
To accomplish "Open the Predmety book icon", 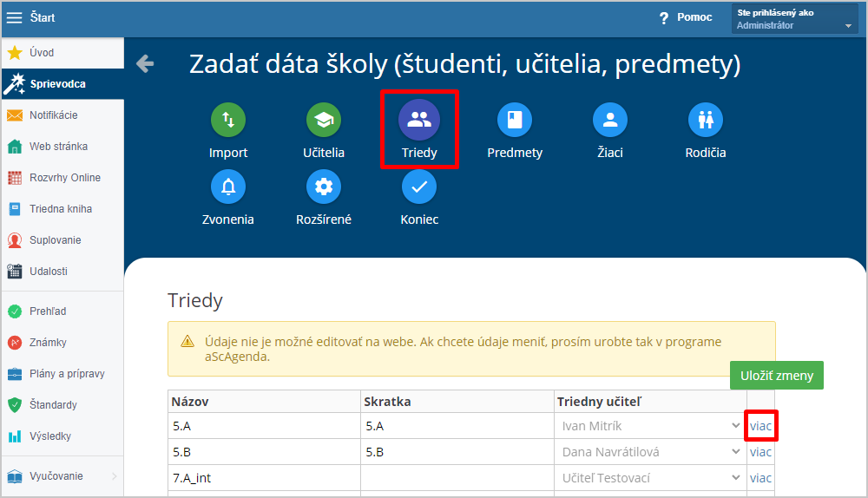I will 515,121.
